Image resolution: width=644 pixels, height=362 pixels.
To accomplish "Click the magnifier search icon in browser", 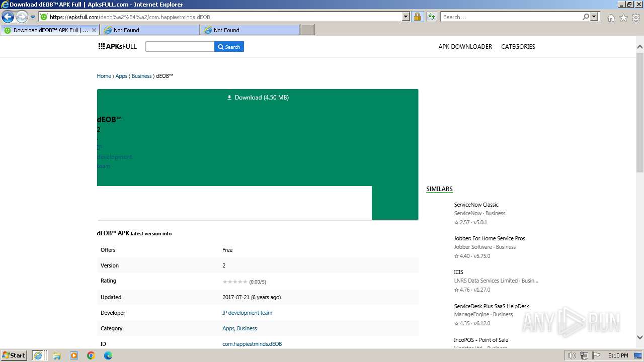I will click(586, 17).
